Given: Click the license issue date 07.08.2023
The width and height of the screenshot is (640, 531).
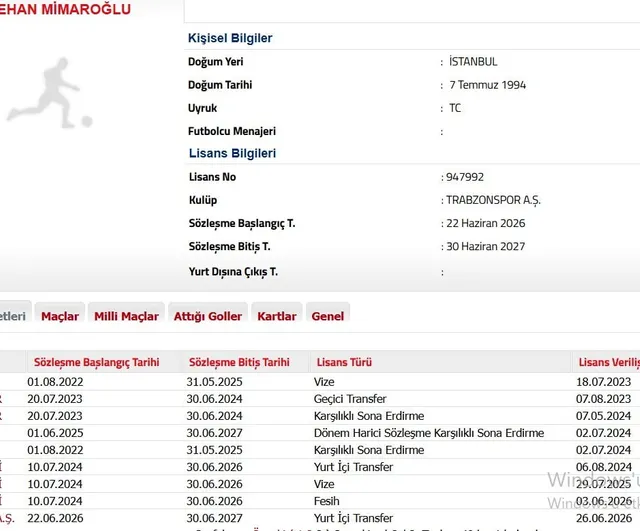Looking at the screenshot, I should click(x=603, y=399).
